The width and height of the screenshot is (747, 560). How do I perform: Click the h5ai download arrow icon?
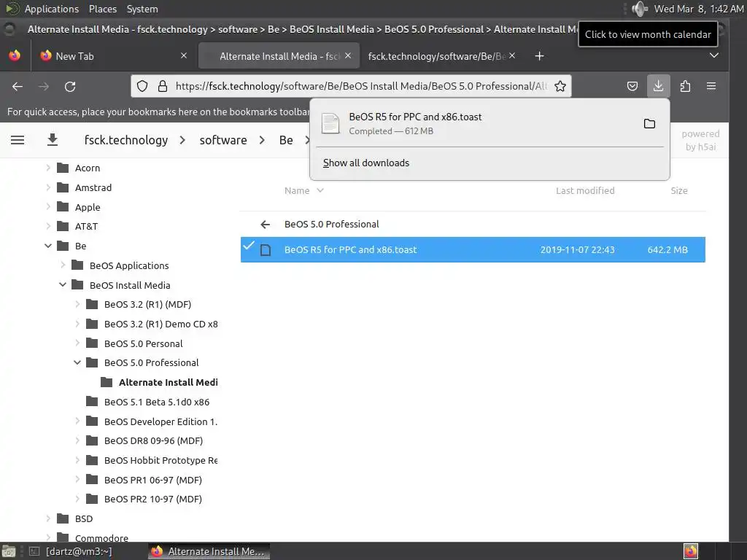[x=53, y=140]
